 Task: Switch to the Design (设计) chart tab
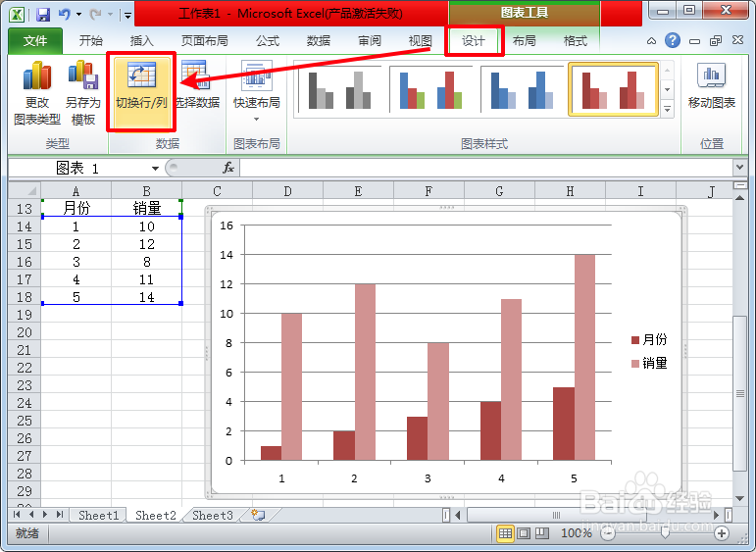(474, 41)
